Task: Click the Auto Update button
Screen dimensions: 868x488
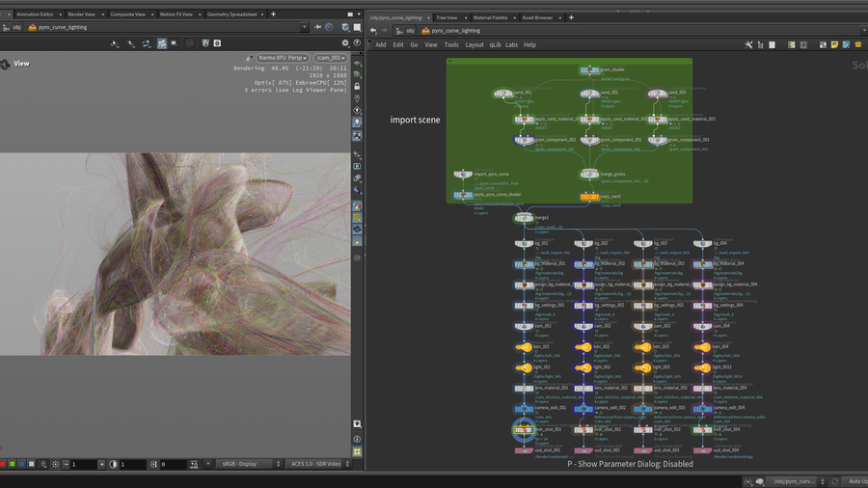Action: [855, 481]
